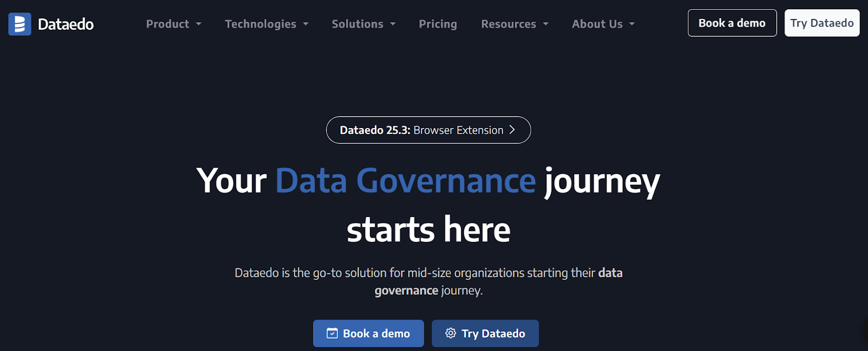Expand the Solutions dropdown arrow

point(393,24)
